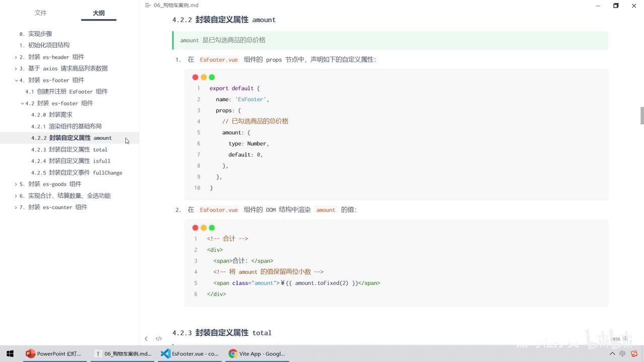Switch to EsFooter.vue VS Code taskbar button
The width and height of the screenshot is (644, 362).
tap(190, 353)
